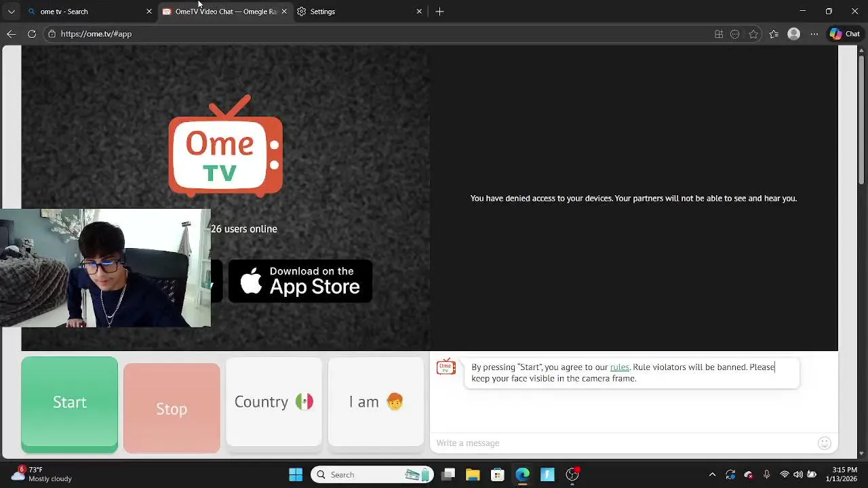Viewport: 868px width, 488px height.
Task: Click the OmeTV logo in video area
Action: click(x=225, y=146)
